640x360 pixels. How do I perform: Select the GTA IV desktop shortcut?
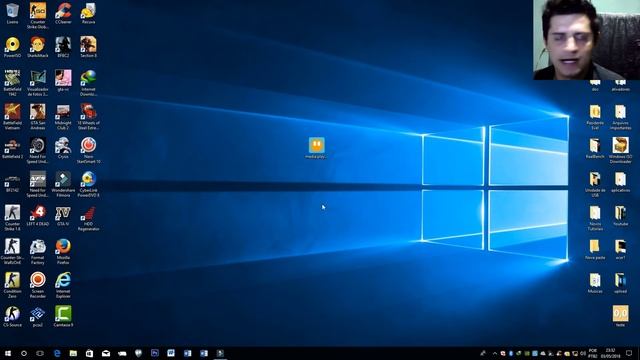[63, 216]
